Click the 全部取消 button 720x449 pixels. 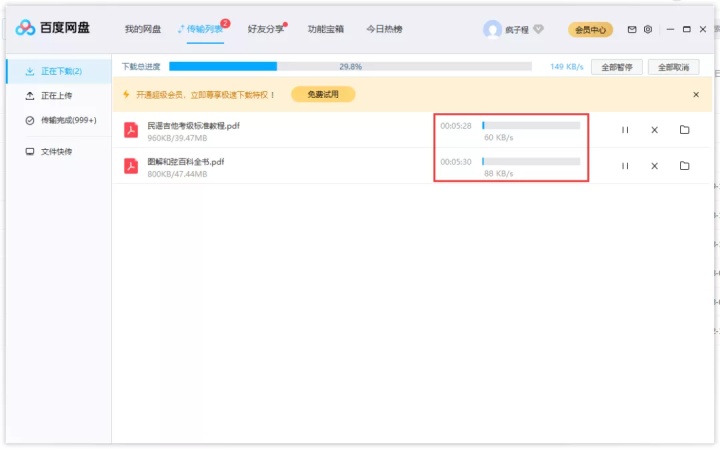click(674, 67)
